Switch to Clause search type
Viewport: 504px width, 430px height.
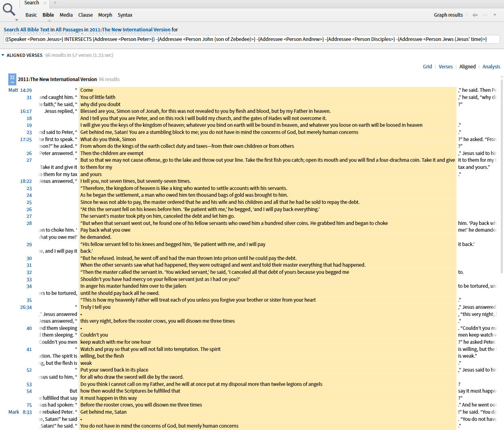(85, 15)
